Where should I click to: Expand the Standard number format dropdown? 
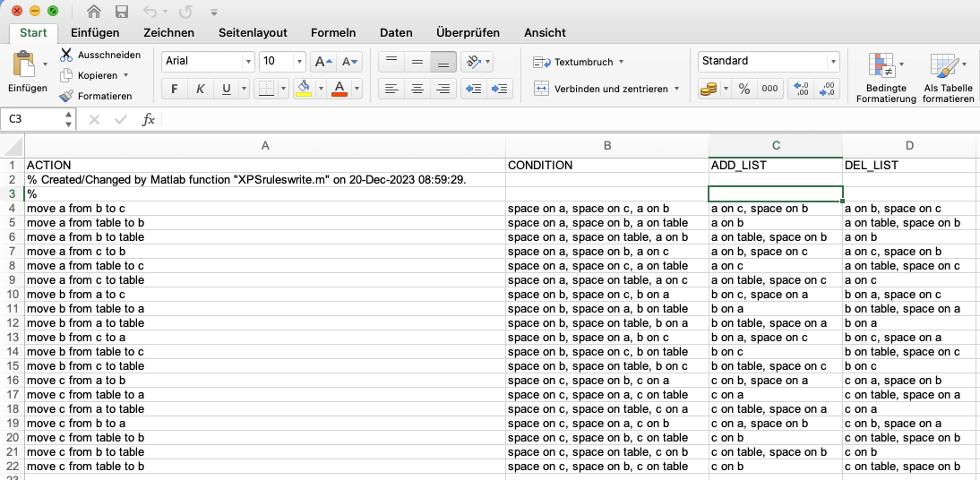(833, 62)
